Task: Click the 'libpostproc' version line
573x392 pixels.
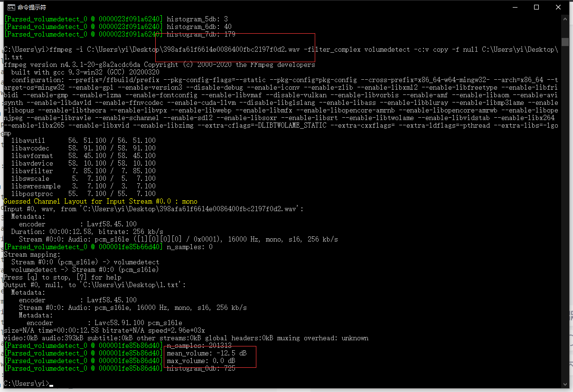Action: [x=83, y=194]
